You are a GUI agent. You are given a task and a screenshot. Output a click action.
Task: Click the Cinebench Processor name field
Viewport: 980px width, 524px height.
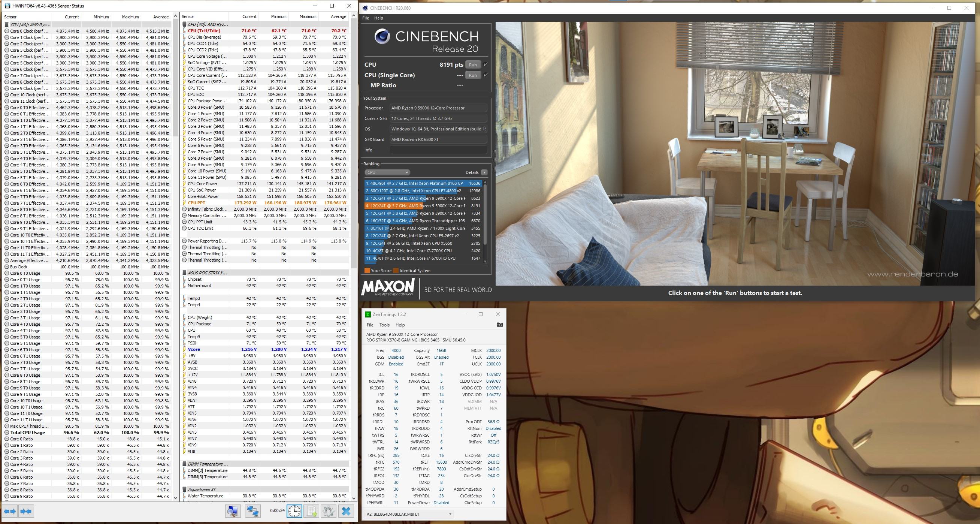tap(438, 108)
